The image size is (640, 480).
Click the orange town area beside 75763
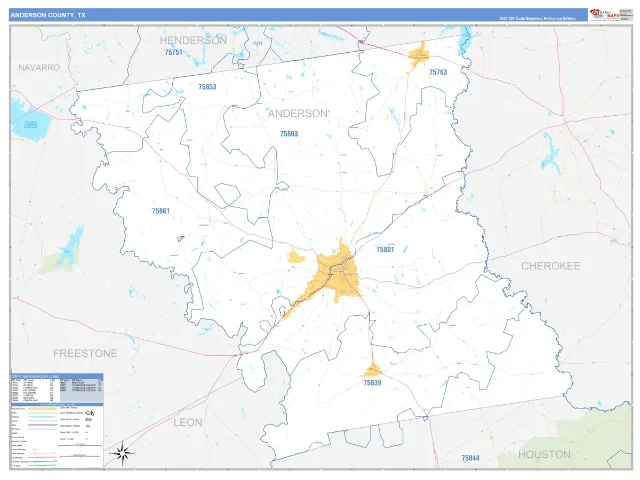(x=419, y=55)
